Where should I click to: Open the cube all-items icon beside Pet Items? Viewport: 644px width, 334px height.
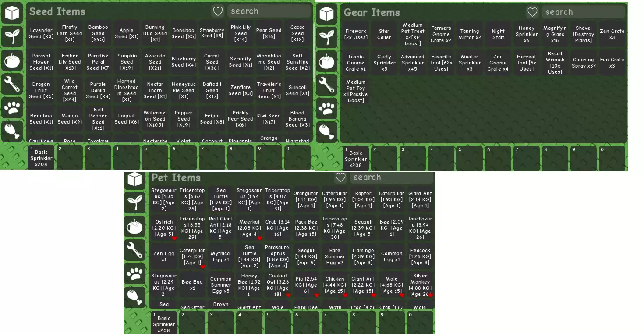pos(134,179)
